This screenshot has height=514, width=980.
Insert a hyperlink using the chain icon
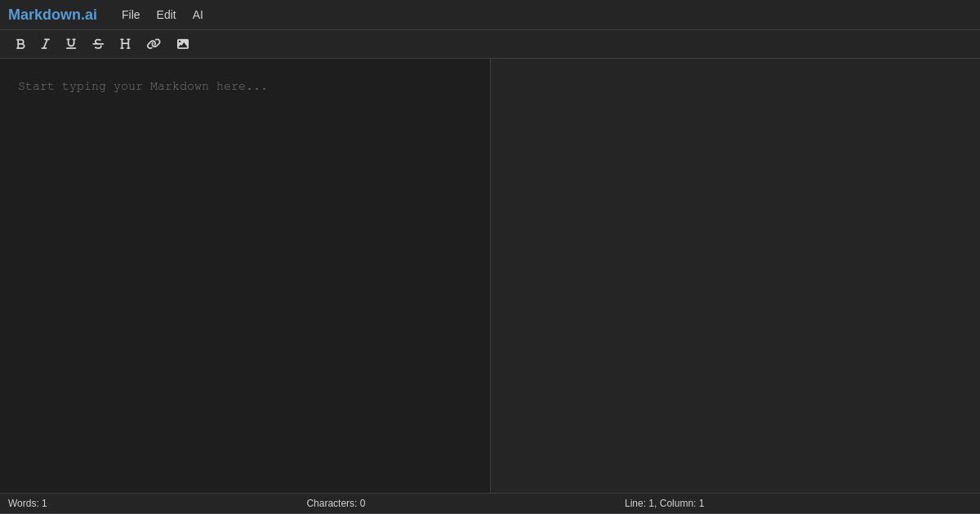(154, 44)
